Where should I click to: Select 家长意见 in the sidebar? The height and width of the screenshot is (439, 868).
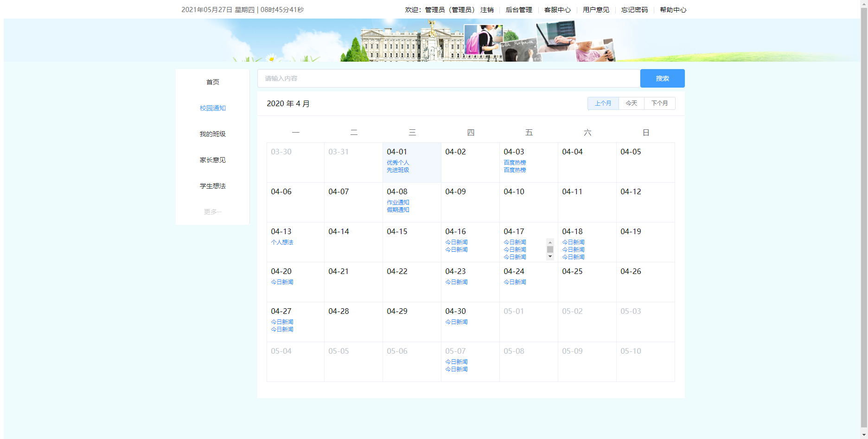[212, 160]
